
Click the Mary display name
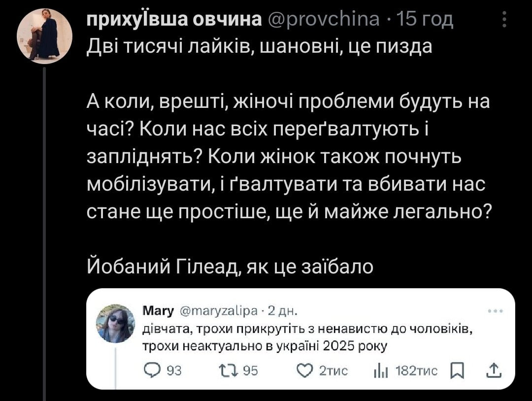[x=158, y=311]
